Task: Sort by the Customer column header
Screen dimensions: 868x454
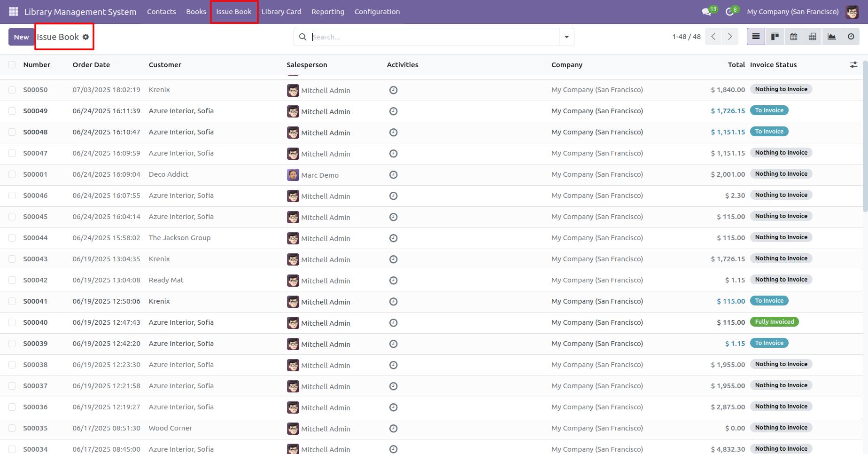Action: [165, 65]
